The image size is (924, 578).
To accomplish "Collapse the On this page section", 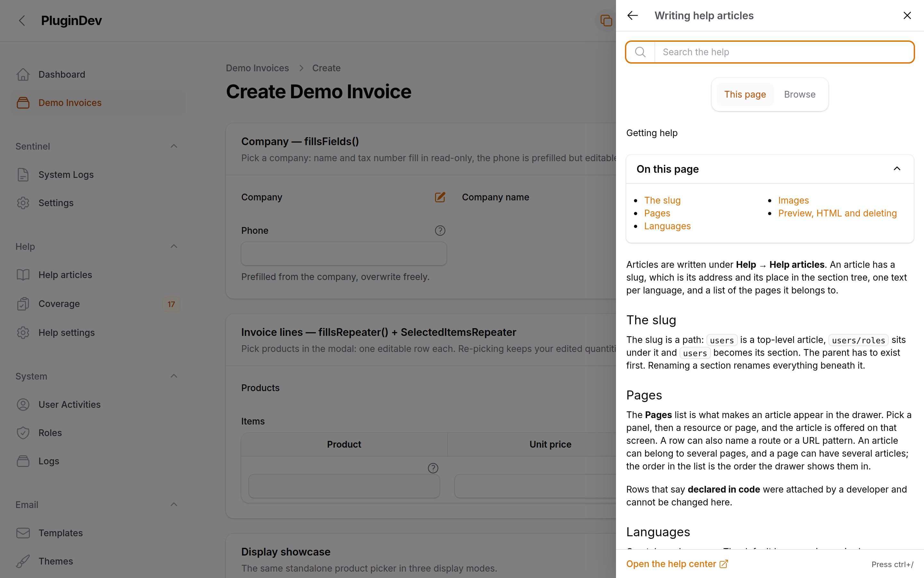I will [897, 169].
